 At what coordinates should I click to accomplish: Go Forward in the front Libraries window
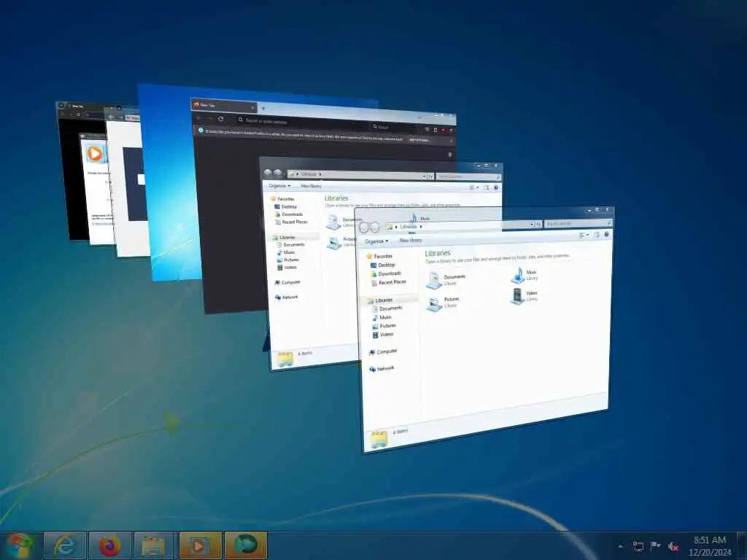coord(374,227)
